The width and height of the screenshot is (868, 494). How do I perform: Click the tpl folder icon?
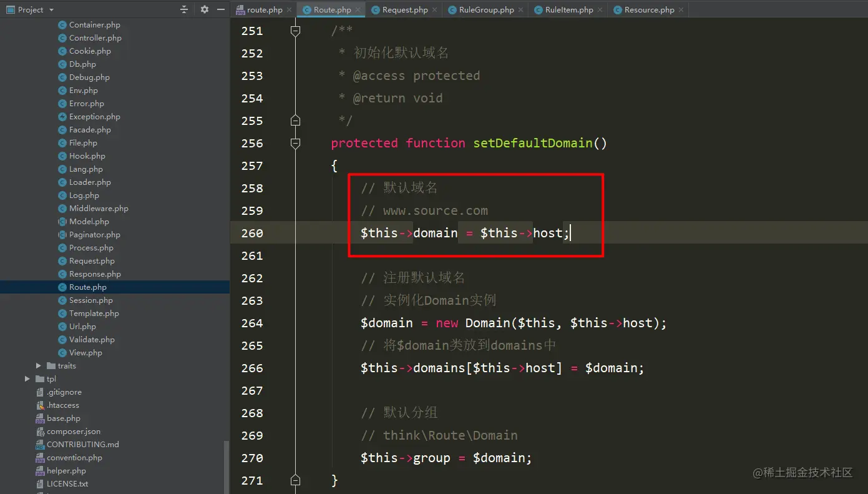40,379
